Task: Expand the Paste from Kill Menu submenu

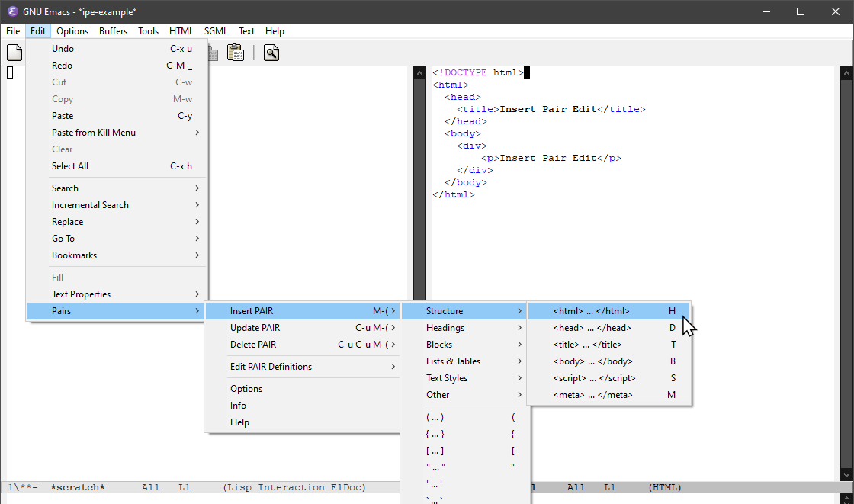Action: click(x=117, y=133)
